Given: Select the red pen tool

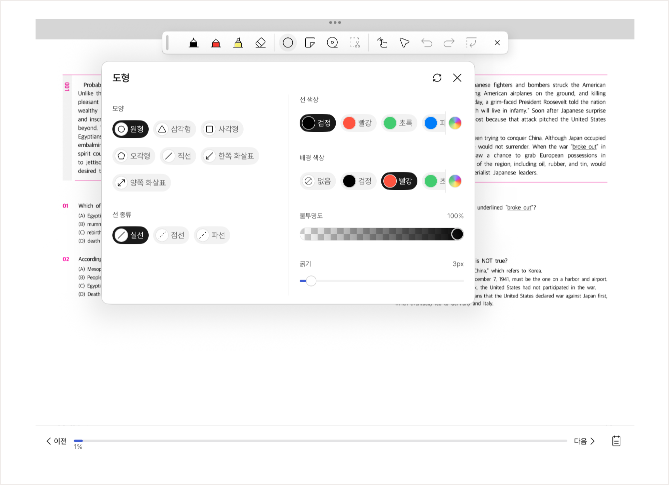Looking at the screenshot, I should [x=215, y=43].
